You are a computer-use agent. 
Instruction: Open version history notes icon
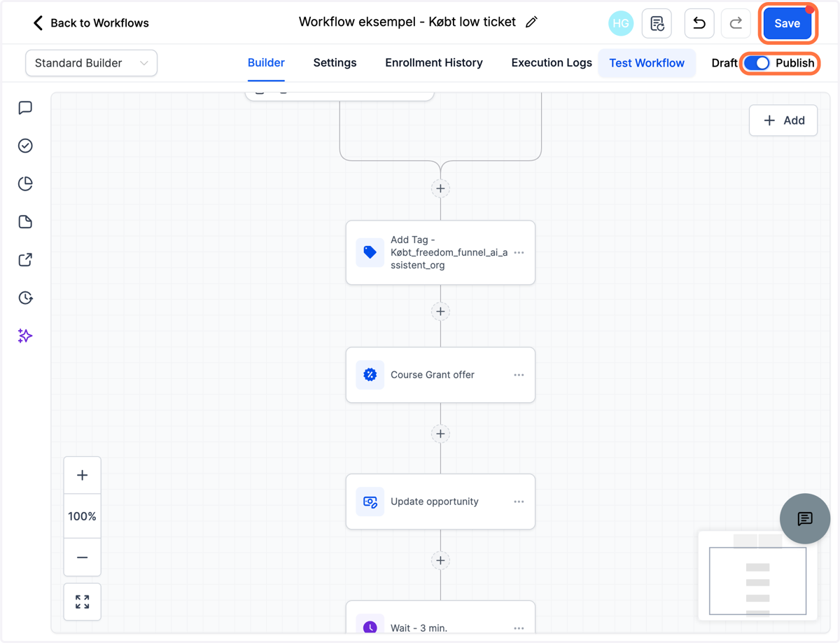tap(657, 23)
